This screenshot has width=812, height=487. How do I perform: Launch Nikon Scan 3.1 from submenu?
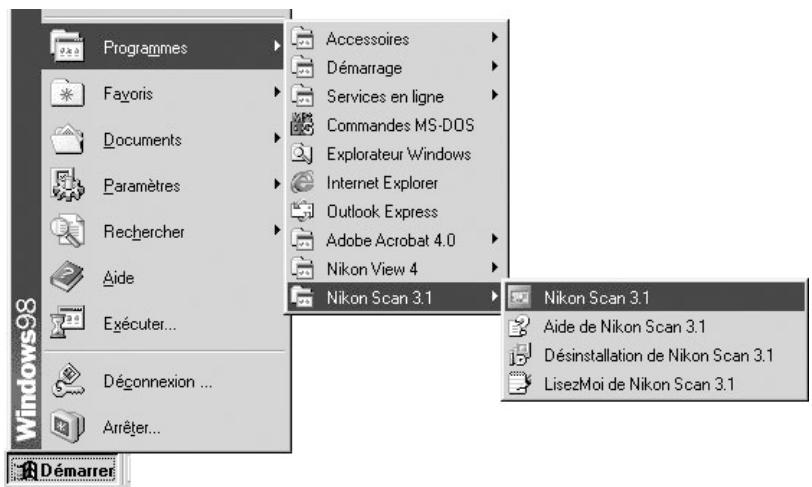pos(655,297)
